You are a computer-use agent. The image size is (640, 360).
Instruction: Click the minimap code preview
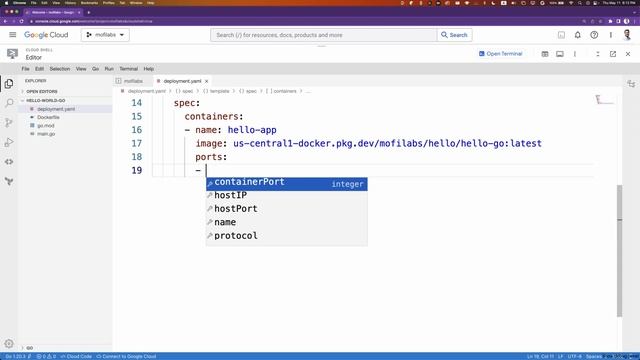click(x=604, y=100)
